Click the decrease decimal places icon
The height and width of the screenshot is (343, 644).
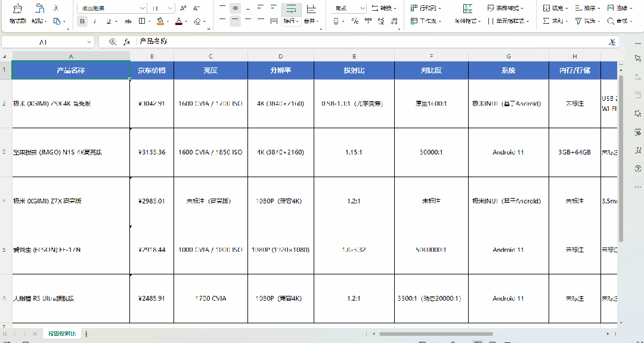(x=395, y=21)
